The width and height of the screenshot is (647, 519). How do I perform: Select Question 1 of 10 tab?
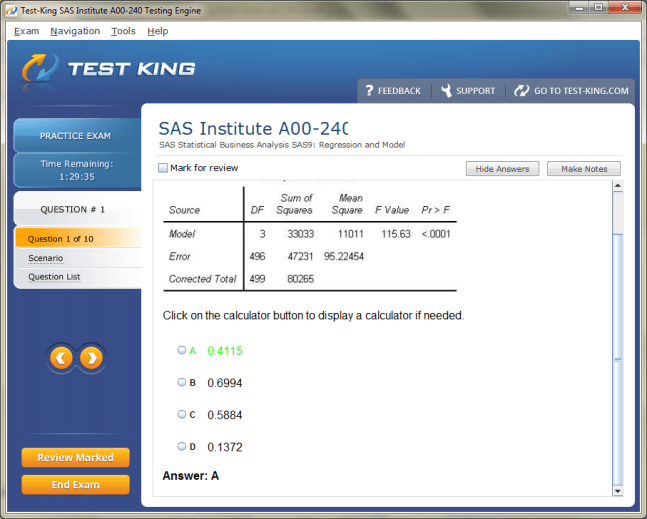pos(78,238)
